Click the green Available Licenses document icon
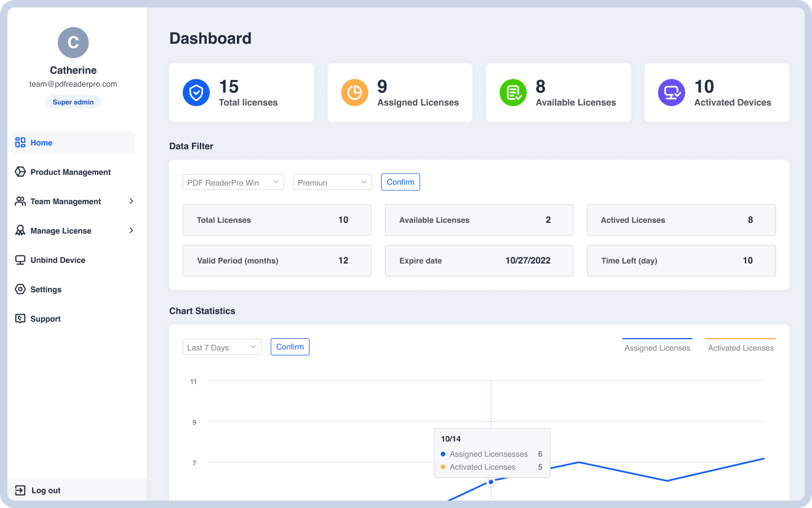Image resolution: width=812 pixels, height=508 pixels. coord(513,93)
